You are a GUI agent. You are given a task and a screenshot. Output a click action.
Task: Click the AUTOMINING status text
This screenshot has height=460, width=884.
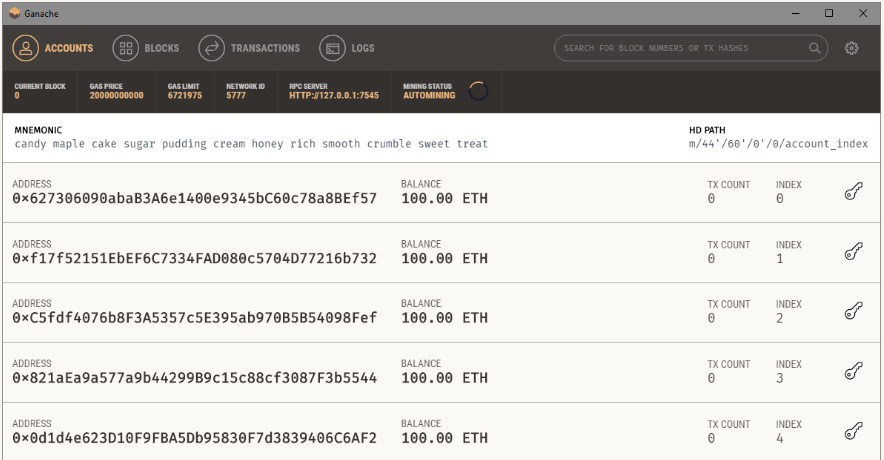[429, 95]
